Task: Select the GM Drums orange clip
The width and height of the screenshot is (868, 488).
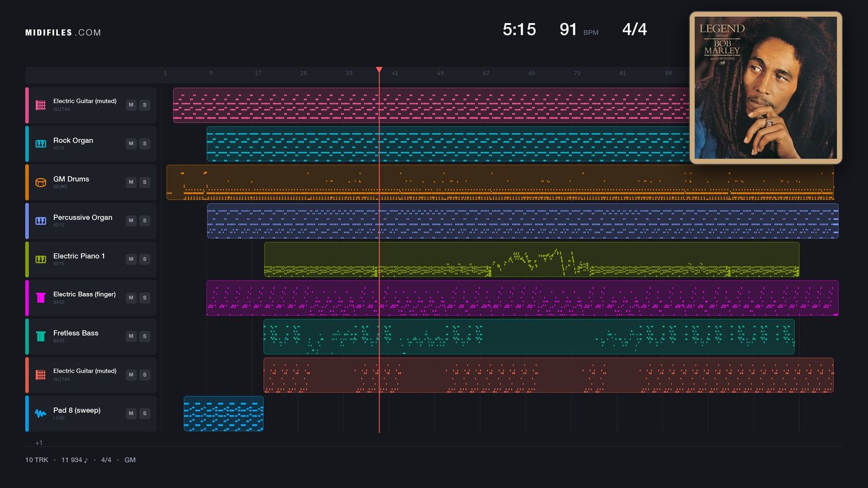Action: 500,182
